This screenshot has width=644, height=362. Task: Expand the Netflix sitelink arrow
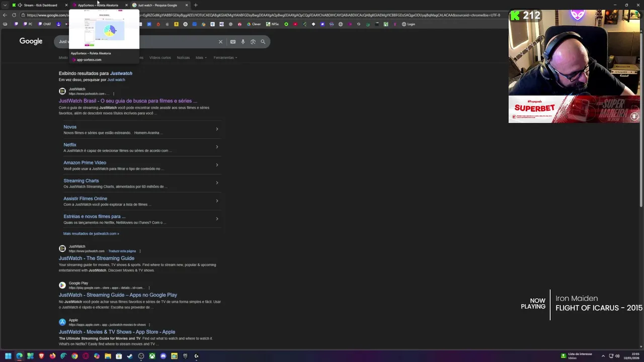[x=217, y=147]
